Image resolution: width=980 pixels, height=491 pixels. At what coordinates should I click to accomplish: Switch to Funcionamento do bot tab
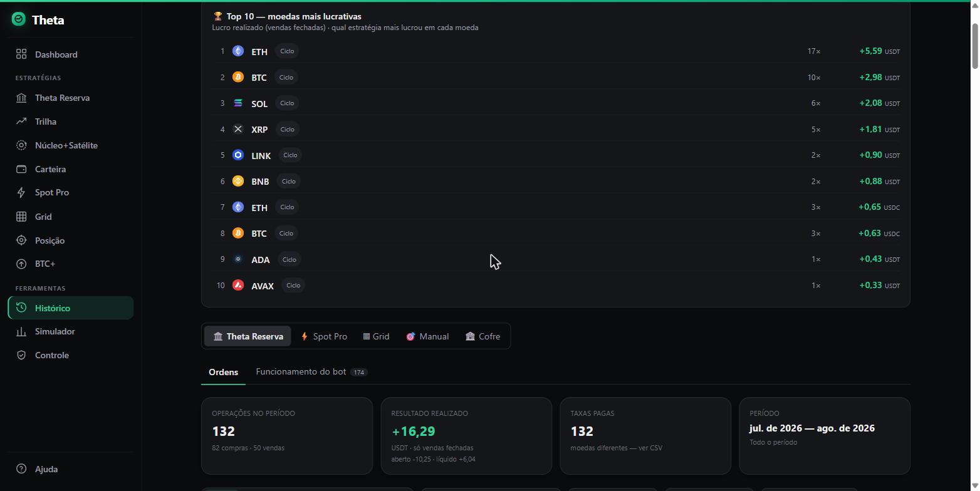click(x=311, y=372)
